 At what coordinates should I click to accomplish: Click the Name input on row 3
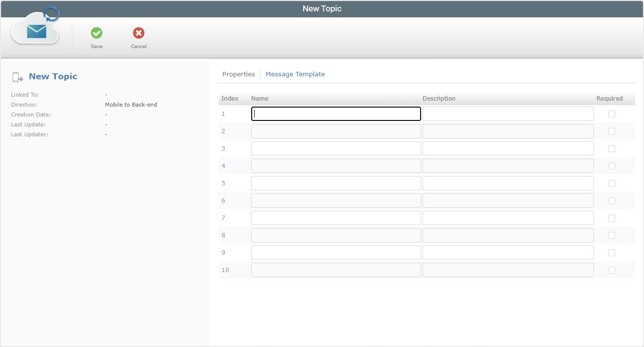335,148
